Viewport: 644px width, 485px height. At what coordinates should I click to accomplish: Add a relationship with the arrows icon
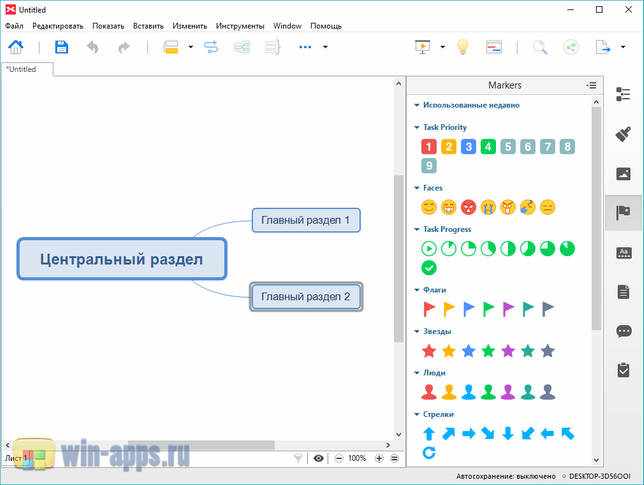click(x=211, y=47)
